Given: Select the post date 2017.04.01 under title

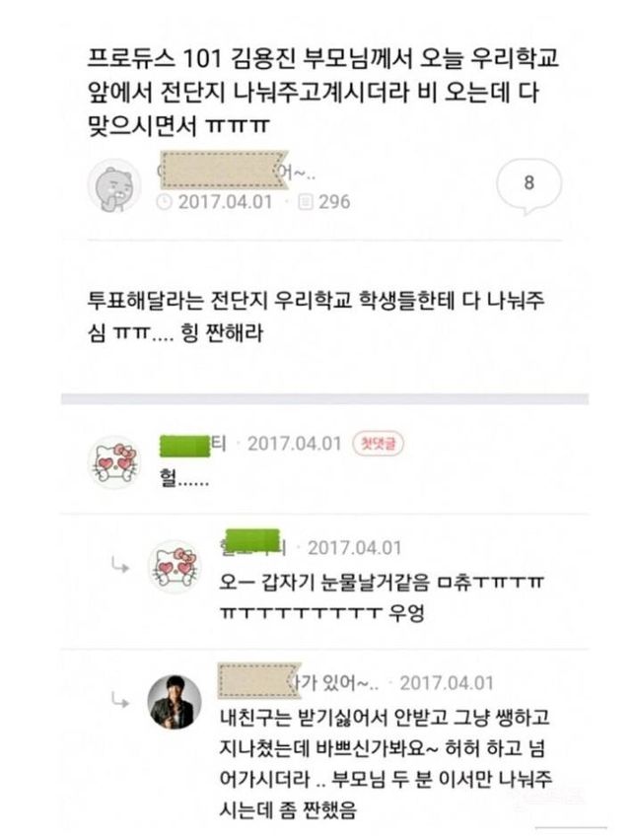Looking at the screenshot, I should point(225,202).
